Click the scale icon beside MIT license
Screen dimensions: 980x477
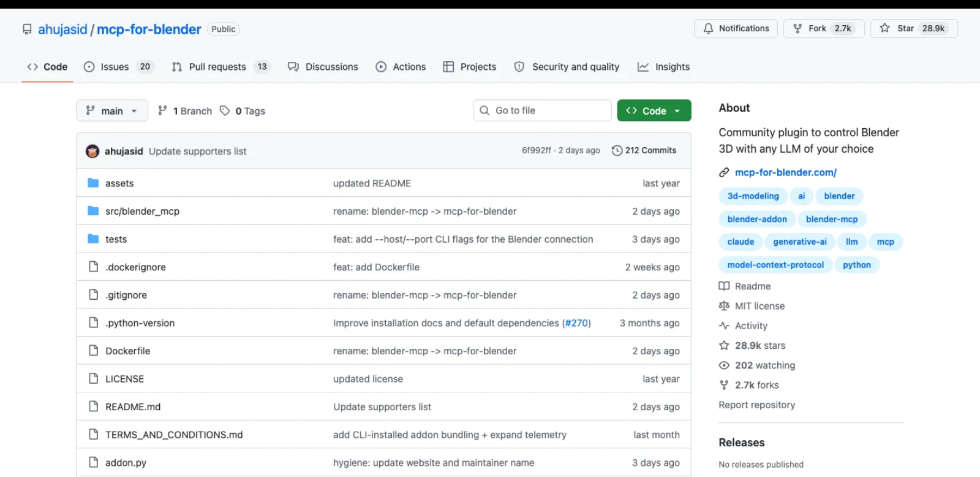pos(724,306)
